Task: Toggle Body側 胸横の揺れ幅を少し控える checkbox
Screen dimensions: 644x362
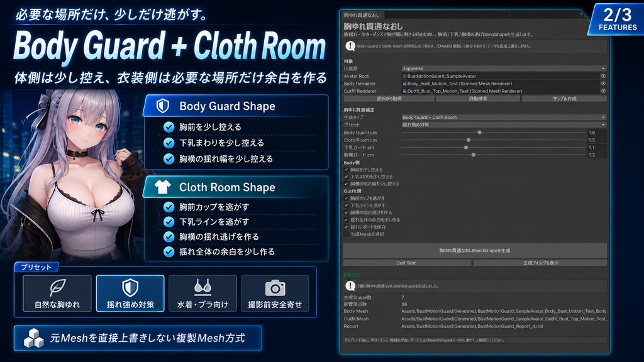Action: click(x=347, y=184)
